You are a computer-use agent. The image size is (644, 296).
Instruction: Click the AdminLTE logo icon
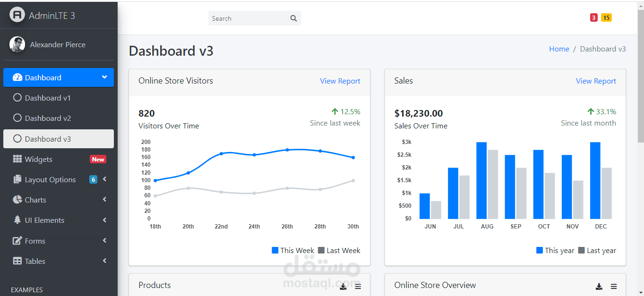coord(17,15)
